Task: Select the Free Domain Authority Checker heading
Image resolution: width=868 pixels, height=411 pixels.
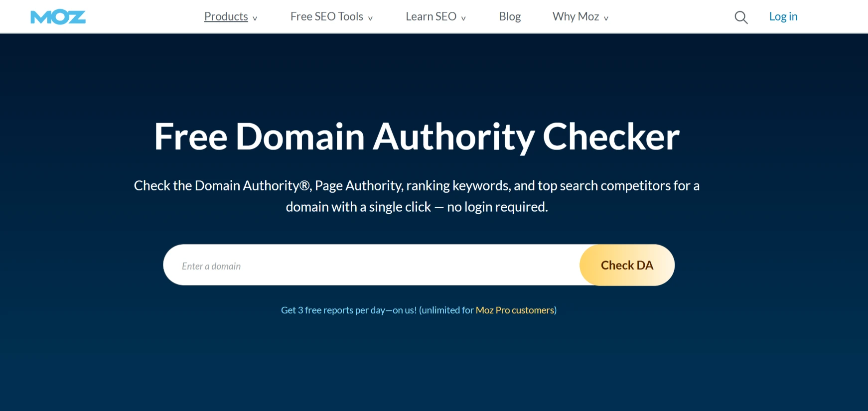Action: [x=417, y=137]
